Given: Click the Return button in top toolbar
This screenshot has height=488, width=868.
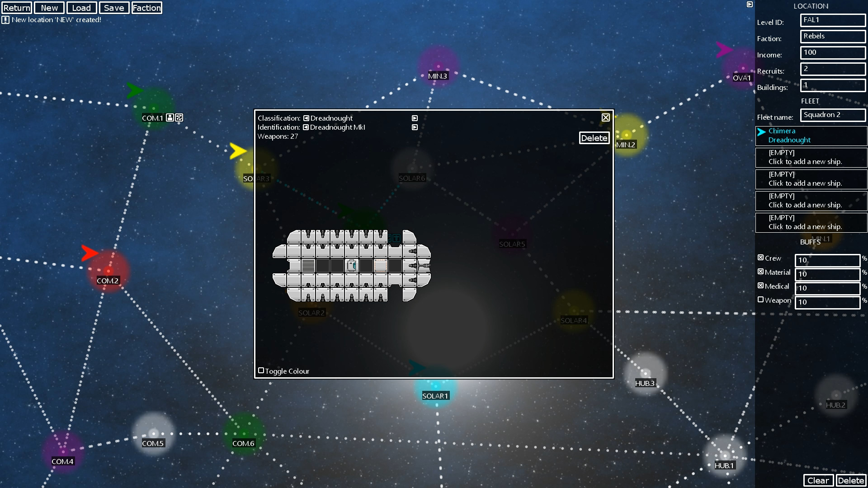Looking at the screenshot, I should pyautogui.click(x=17, y=8).
